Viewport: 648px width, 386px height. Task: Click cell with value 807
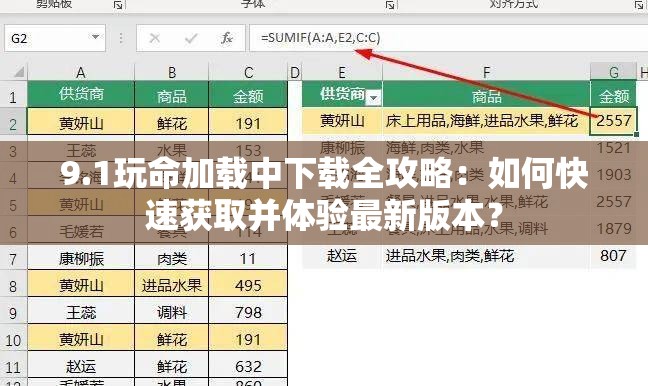tap(614, 256)
